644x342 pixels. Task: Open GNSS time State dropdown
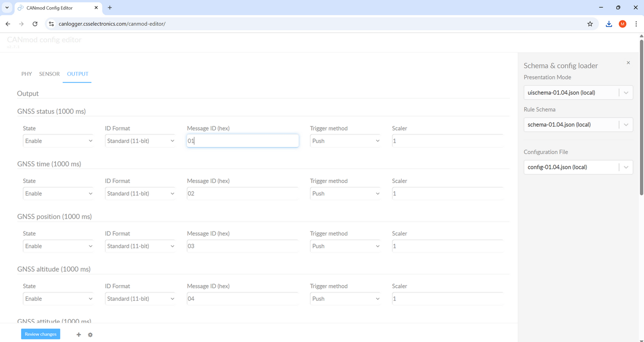(x=58, y=194)
